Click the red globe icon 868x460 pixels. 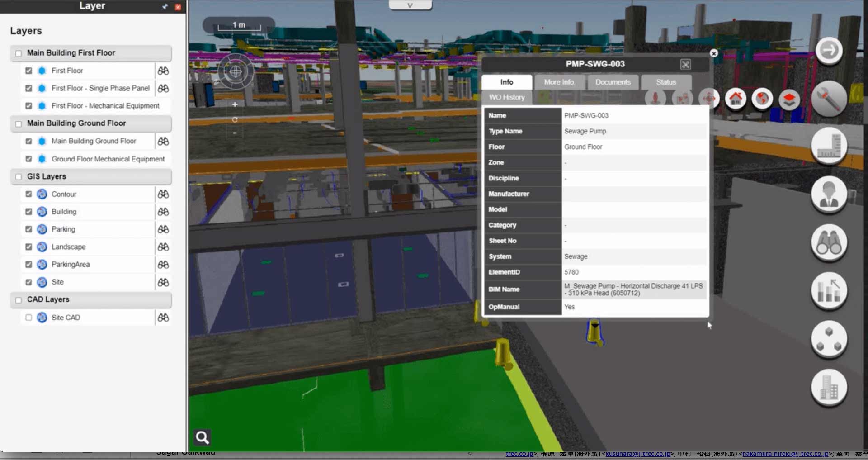(762, 98)
